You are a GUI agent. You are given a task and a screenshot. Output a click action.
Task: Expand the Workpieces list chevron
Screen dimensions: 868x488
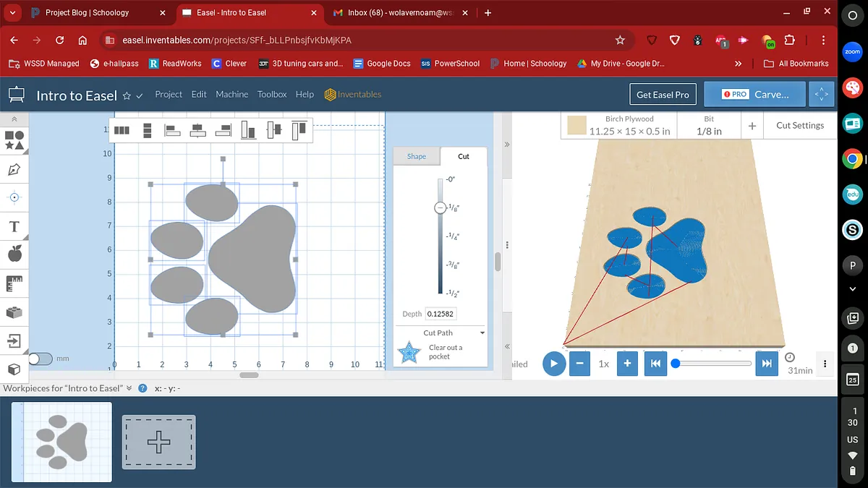click(x=129, y=388)
